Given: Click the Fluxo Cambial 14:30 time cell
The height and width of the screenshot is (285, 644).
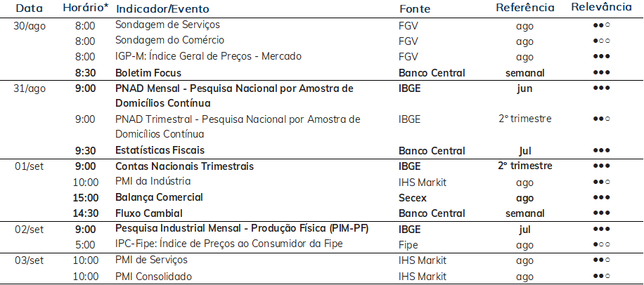Looking at the screenshot, I should pos(86,213).
